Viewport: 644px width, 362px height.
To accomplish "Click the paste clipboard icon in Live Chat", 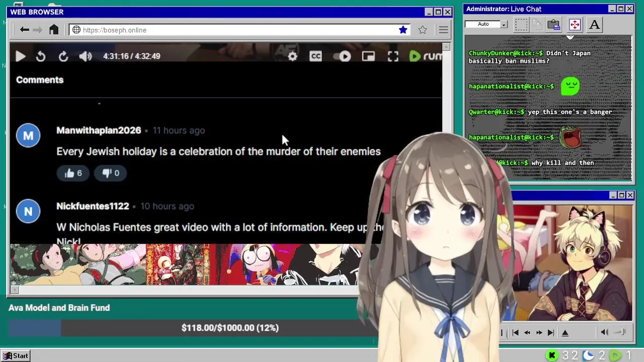I will (554, 24).
